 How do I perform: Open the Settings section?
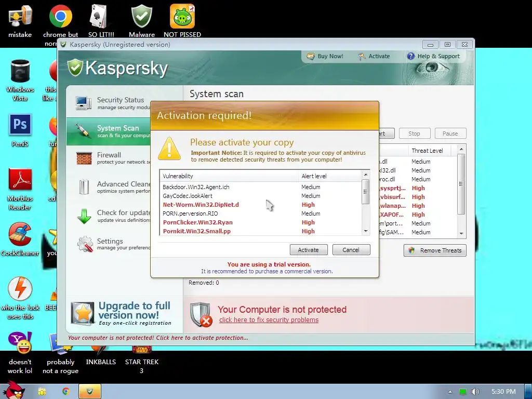[109, 244]
